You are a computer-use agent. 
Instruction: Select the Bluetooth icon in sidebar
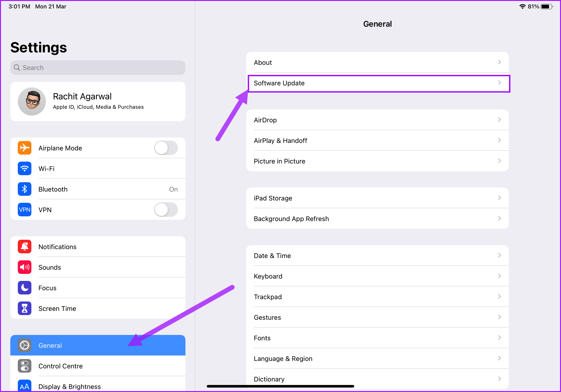[24, 189]
